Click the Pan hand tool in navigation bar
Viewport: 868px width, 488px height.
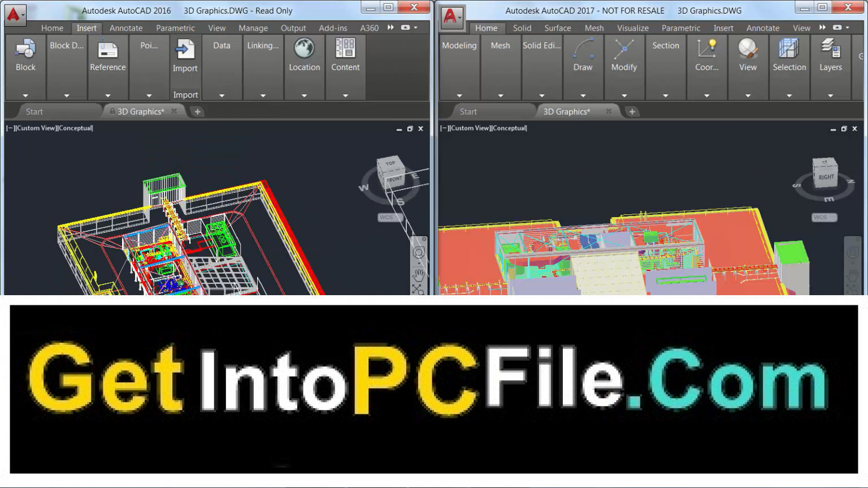418,275
